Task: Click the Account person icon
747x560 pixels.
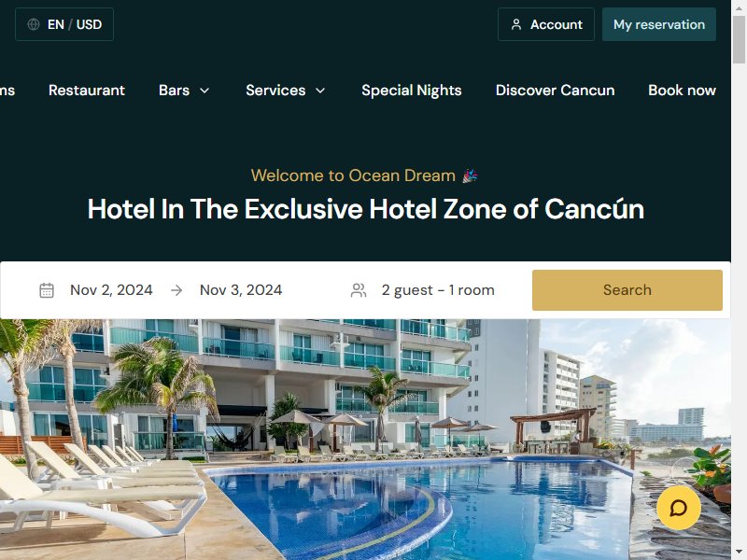Action: pos(516,24)
